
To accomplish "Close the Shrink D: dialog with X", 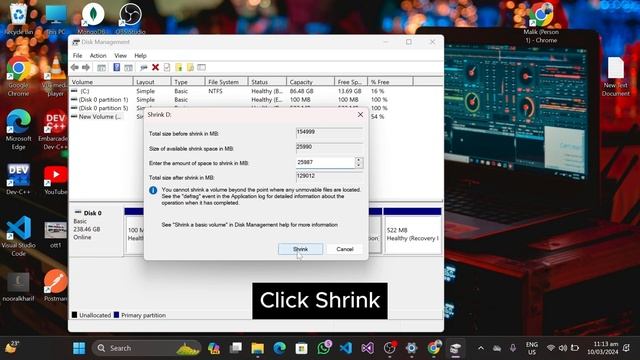I will click(360, 115).
